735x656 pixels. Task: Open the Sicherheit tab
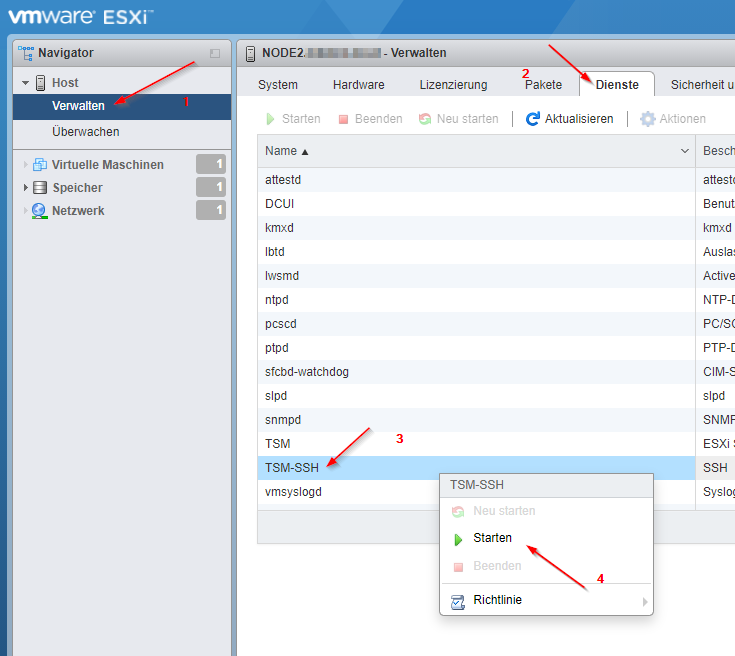click(702, 85)
